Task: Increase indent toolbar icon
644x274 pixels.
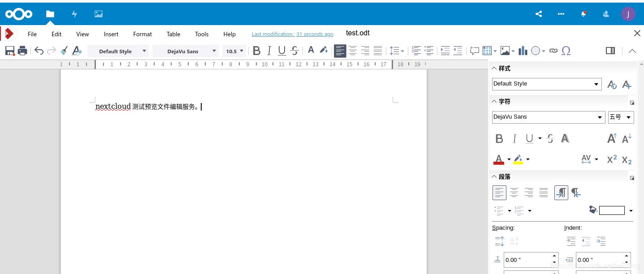Action: point(445,51)
